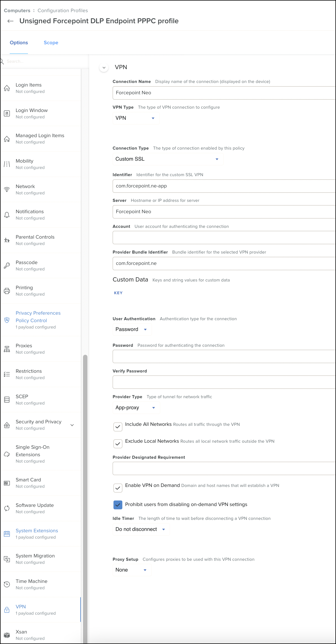Open Privacy Preferences Policy Control payload

click(38, 317)
